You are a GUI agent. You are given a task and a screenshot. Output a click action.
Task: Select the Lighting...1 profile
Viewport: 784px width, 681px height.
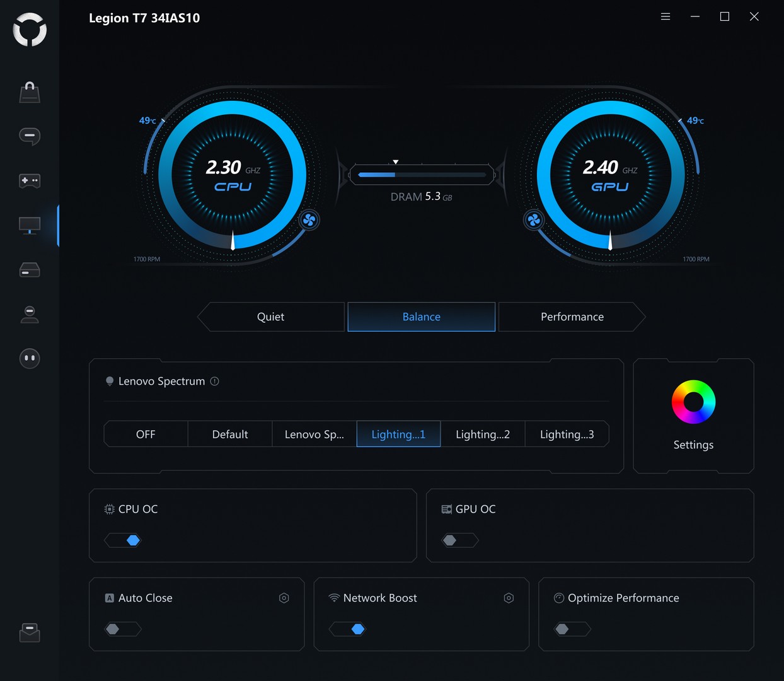[398, 434]
